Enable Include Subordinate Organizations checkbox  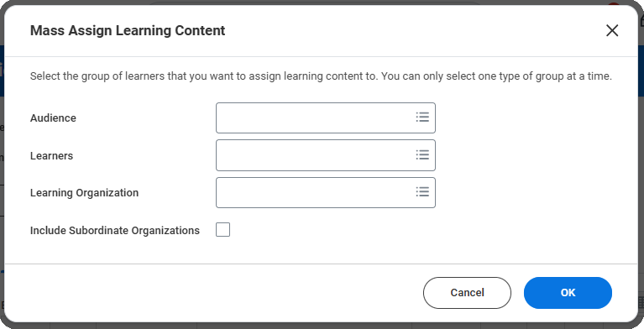(x=223, y=230)
